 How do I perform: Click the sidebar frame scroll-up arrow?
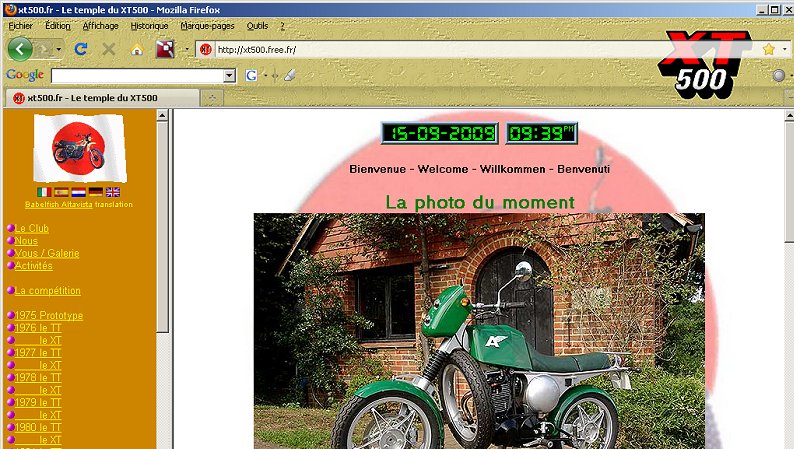point(162,115)
